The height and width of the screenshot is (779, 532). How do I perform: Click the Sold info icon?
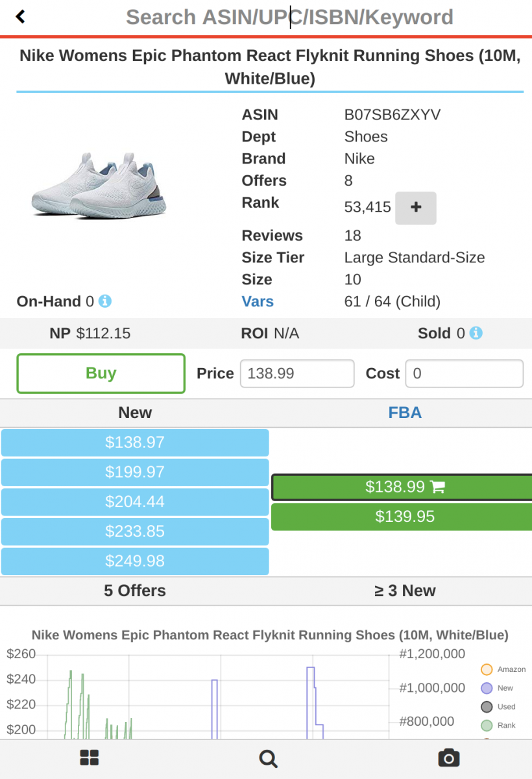476,333
